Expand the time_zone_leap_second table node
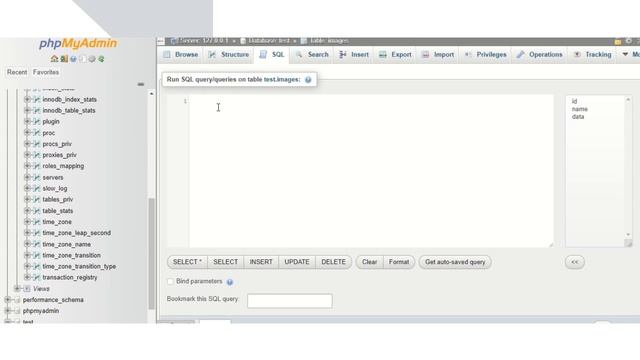The image size is (640, 360). coord(27,233)
